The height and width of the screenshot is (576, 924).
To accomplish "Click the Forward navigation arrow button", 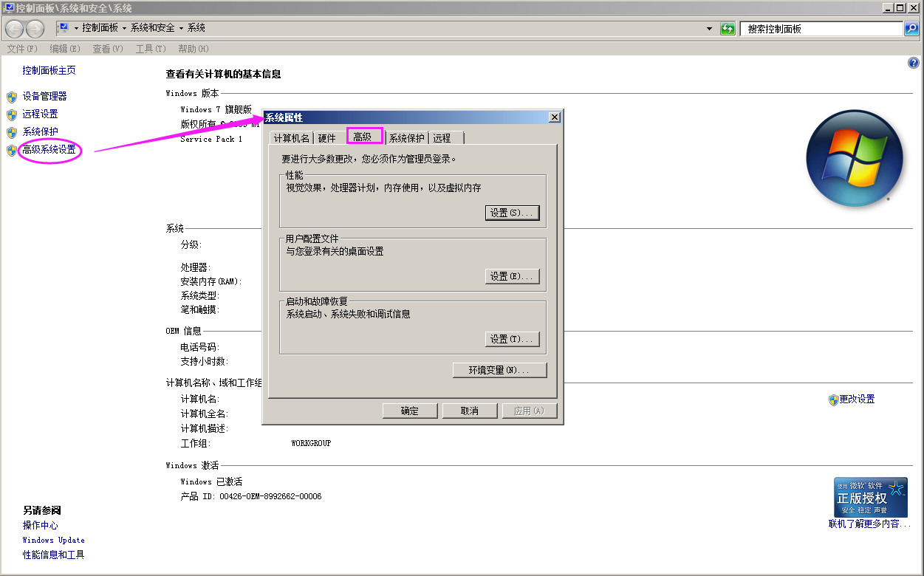I will 35,29.
